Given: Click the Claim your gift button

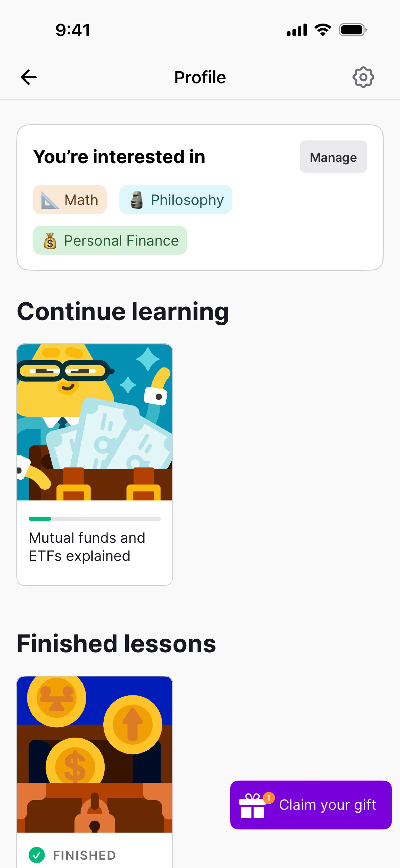Looking at the screenshot, I should point(311,805).
